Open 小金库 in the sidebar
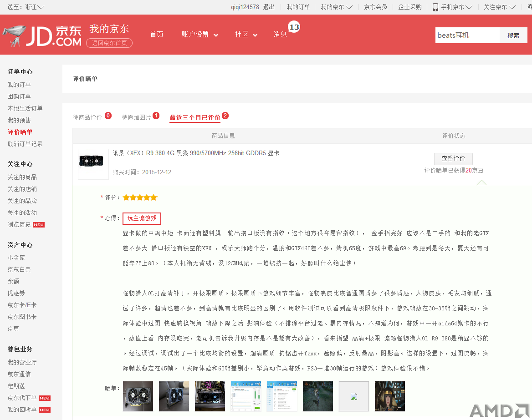 16,258
